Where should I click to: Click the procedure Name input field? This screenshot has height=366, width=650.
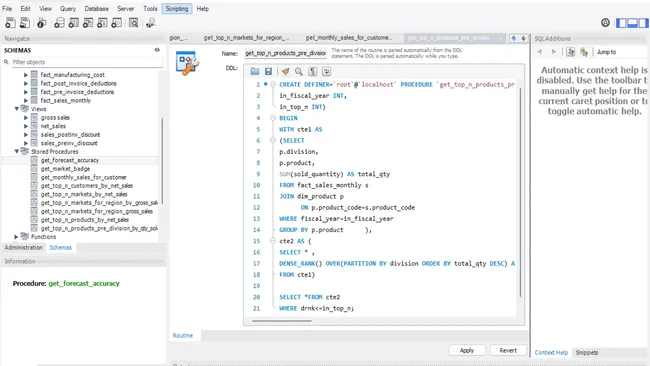(285, 53)
